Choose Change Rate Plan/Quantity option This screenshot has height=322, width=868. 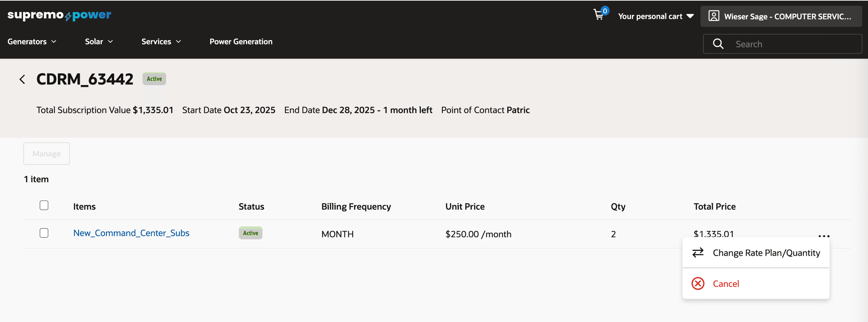(766, 253)
